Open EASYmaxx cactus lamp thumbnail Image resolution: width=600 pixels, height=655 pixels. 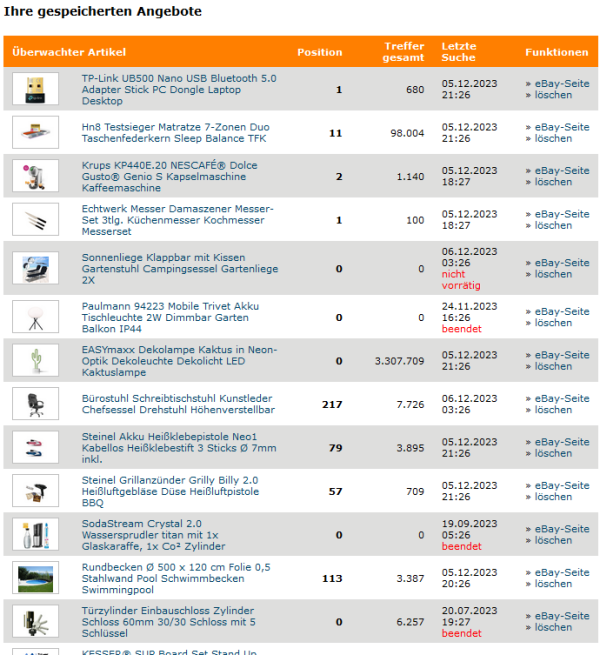click(x=36, y=360)
